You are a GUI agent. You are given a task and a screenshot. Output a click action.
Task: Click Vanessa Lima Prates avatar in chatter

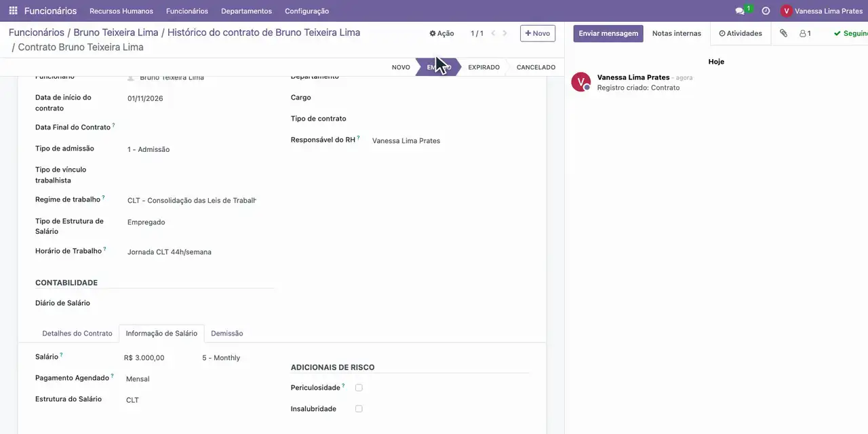tap(581, 82)
